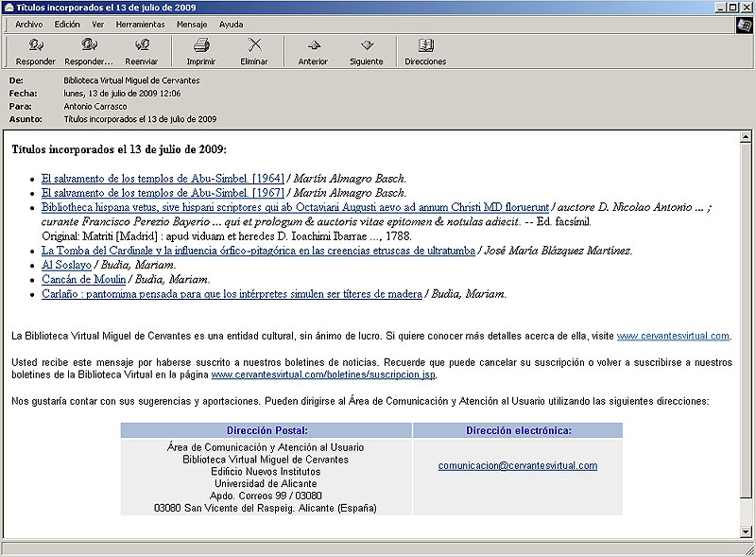The width and height of the screenshot is (756, 557).
Task: Open the Bibliotheca hispana vetus link
Action: pos(295,207)
